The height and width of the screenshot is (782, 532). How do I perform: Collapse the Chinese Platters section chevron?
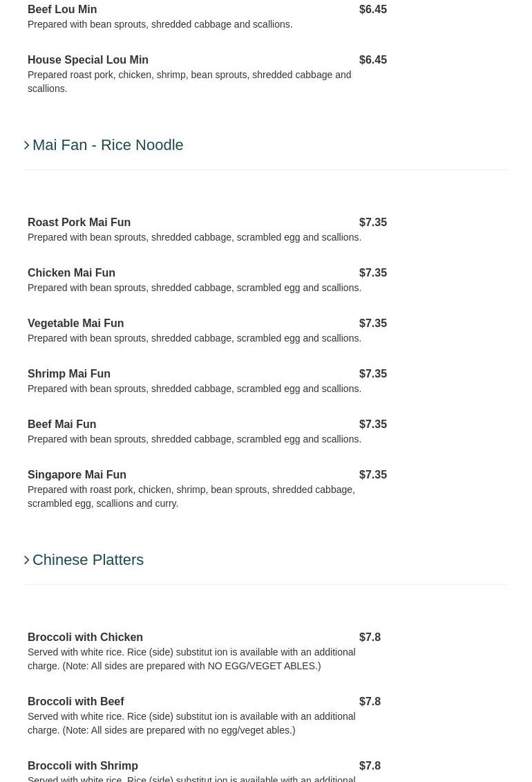tap(27, 560)
